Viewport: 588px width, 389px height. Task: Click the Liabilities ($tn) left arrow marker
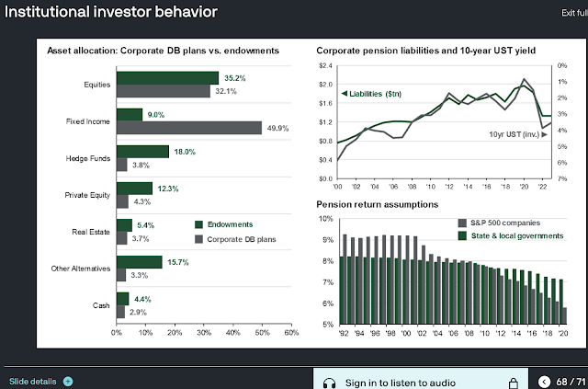click(x=344, y=94)
